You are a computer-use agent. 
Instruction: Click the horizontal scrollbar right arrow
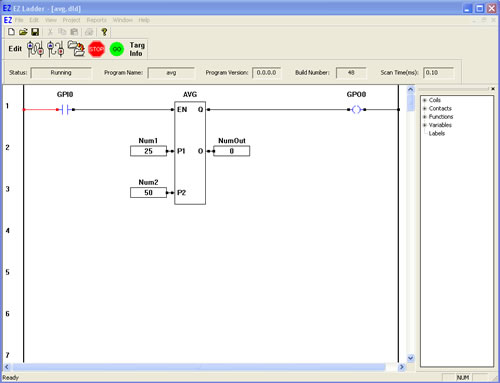pos(402,367)
